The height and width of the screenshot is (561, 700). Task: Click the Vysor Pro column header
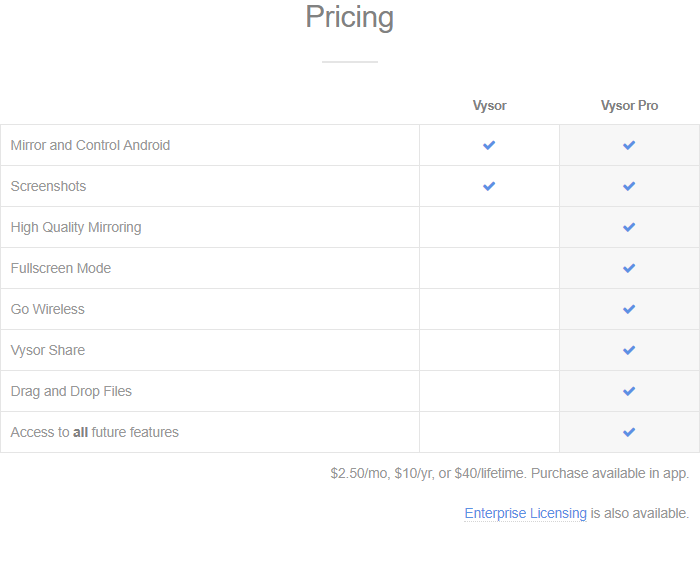click(629, 105)
